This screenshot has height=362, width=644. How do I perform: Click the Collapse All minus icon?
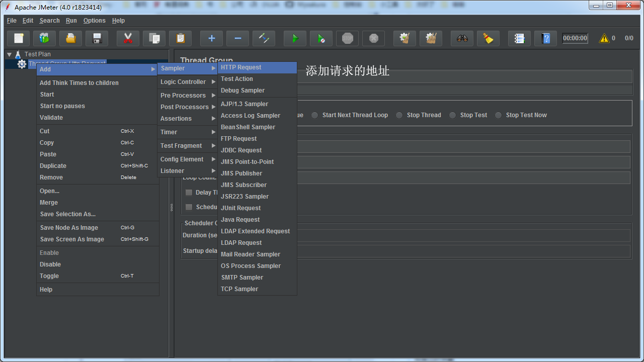[238, 38]
